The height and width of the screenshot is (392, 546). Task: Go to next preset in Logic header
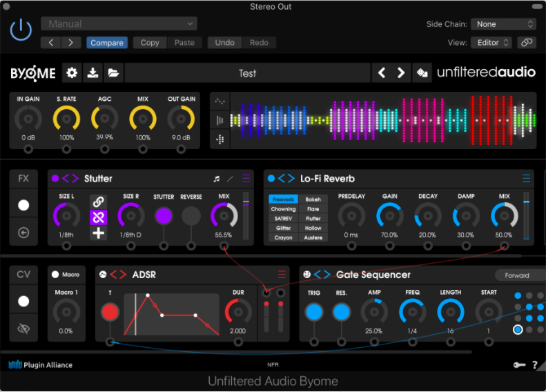(x=70, y=43)
